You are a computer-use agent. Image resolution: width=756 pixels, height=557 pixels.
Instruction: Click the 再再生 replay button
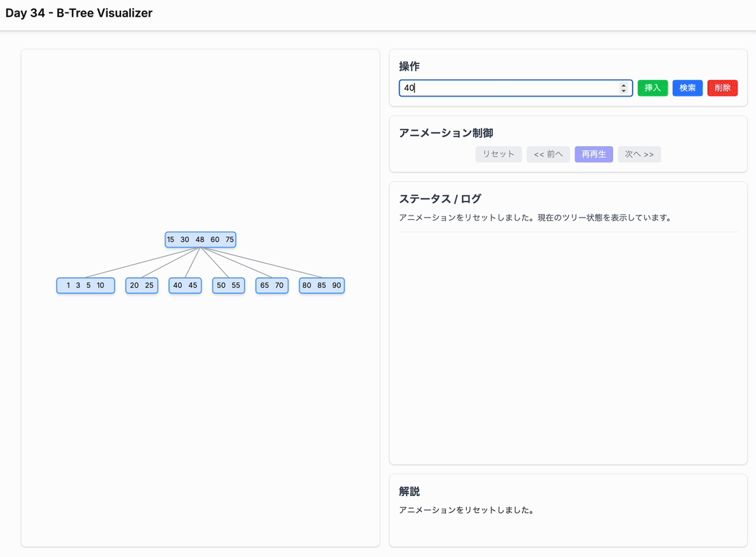point(594,154)
